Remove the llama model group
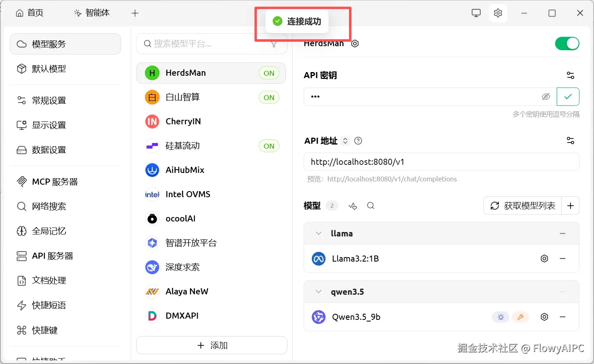 pyautogui.click(x=562, y=234)
